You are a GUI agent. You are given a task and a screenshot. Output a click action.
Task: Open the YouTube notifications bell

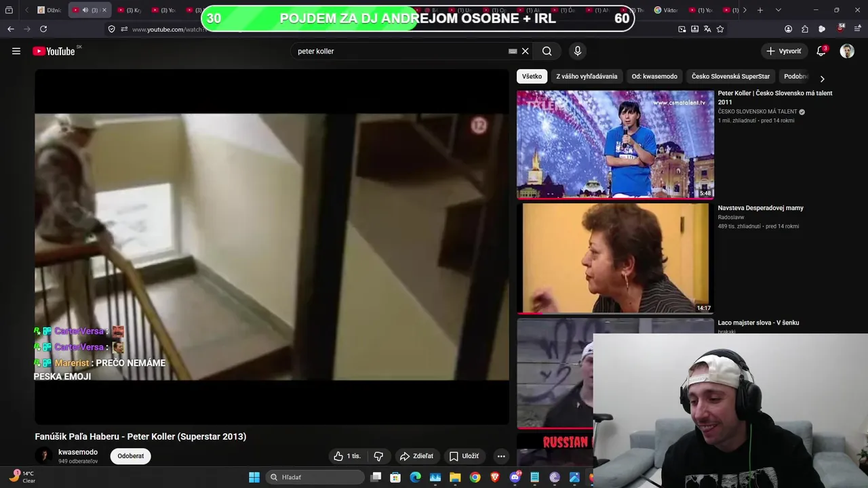click(821, 51)
